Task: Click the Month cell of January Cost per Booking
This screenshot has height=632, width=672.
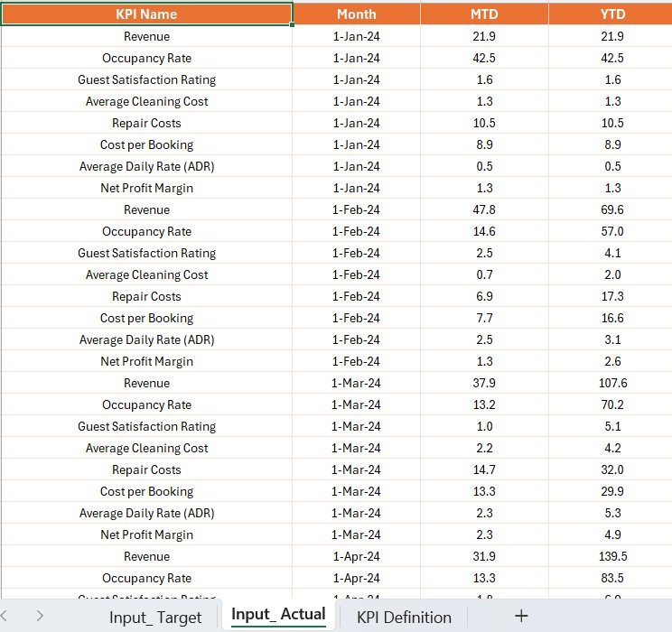Action: coord(356,144)
